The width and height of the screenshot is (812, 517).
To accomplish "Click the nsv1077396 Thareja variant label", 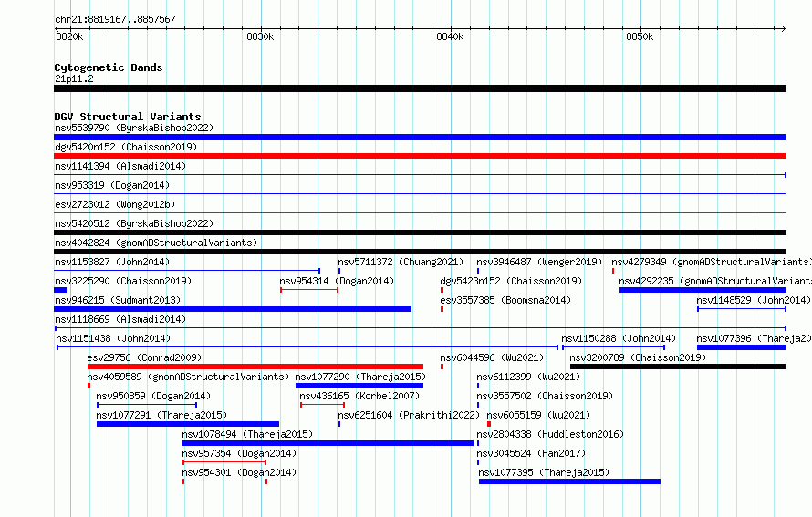I will tap(754, 338).
